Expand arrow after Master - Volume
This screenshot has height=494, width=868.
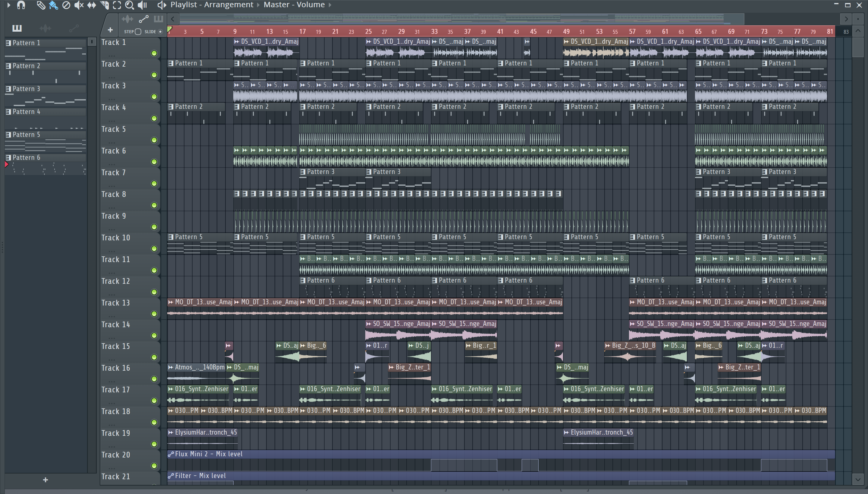point(330,5)
